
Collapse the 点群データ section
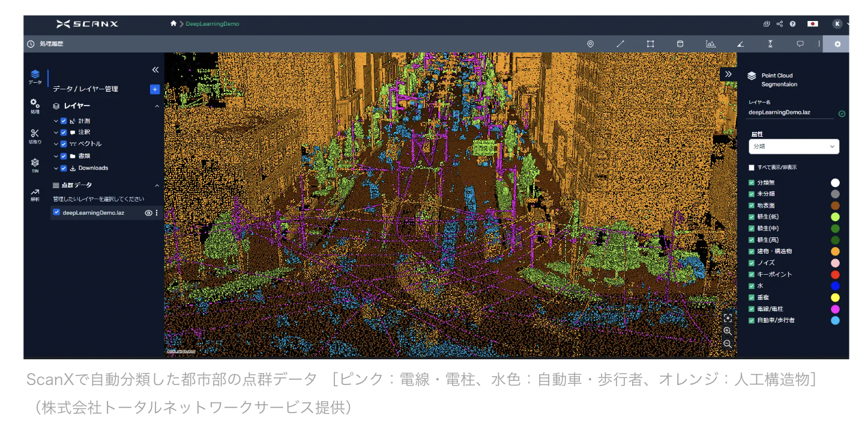157,185
